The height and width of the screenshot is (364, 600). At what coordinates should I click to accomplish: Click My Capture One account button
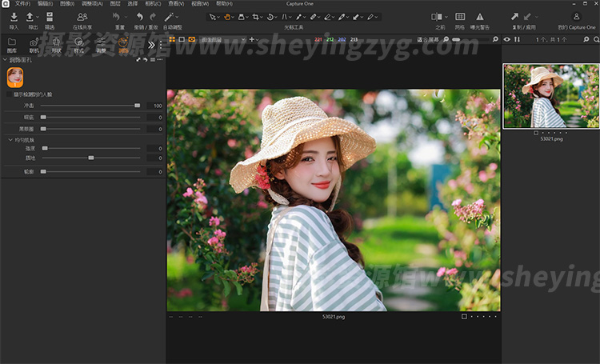(x=577, y=17)
